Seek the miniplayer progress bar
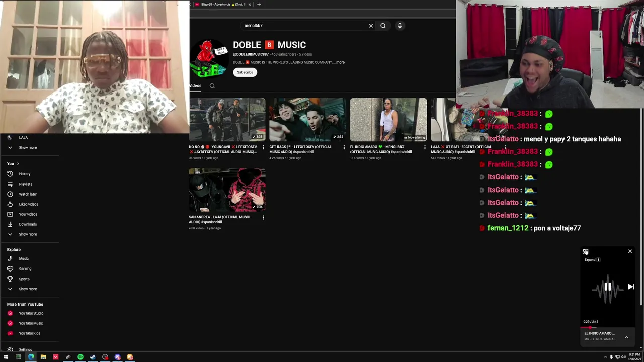The height and width of the screenshot is (362, 644). (x=607, y=327)
